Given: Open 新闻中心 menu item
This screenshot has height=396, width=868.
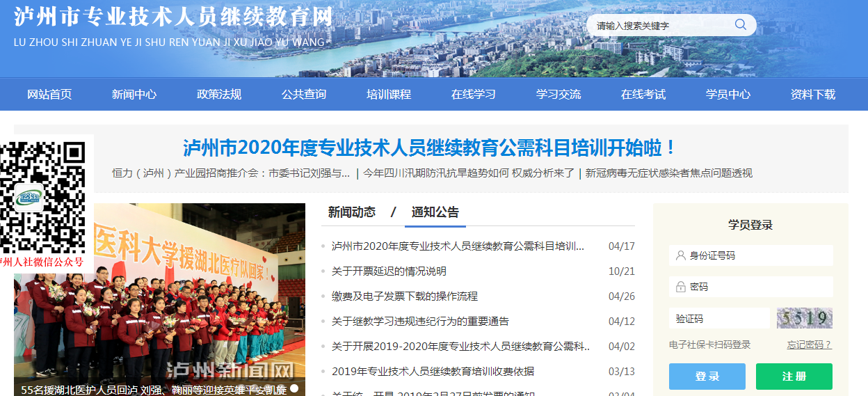Looking at the screenshot, I should tap(134, 95).
